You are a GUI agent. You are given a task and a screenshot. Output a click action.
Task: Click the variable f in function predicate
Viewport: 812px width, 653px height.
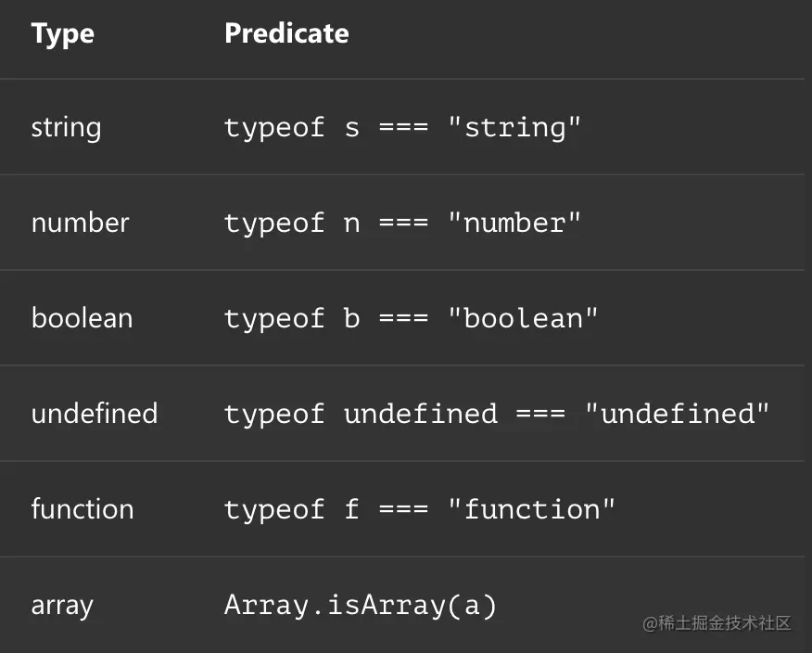point(351,509)
